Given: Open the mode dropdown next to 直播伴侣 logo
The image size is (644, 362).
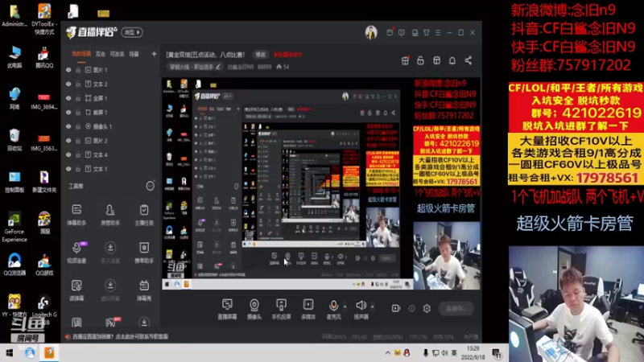Looking at the screenshot, I should coord(132,32).
